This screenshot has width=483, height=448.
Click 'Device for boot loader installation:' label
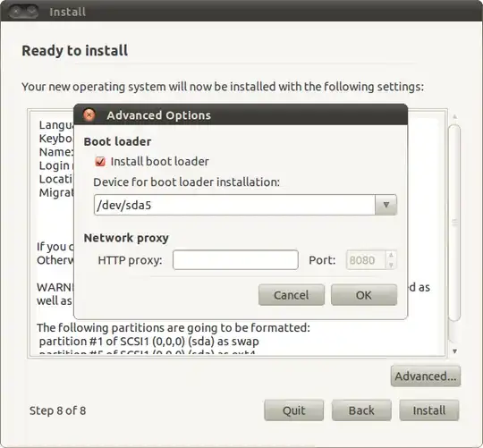[186, 182]
